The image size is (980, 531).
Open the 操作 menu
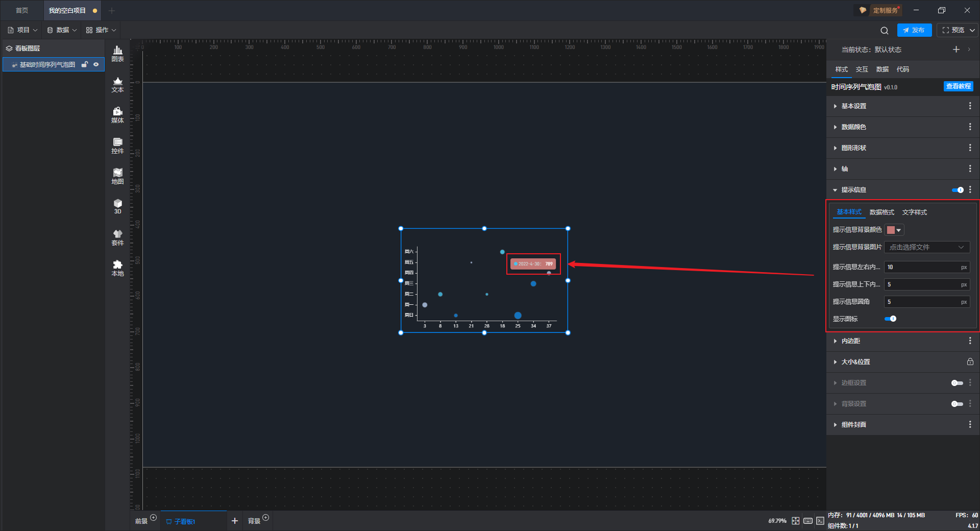point(101,30)
